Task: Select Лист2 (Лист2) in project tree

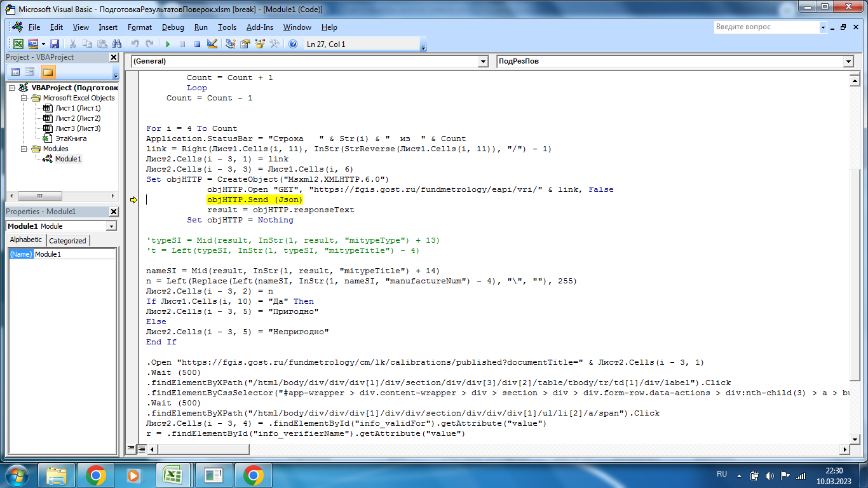Action: (x=77, y=118)
